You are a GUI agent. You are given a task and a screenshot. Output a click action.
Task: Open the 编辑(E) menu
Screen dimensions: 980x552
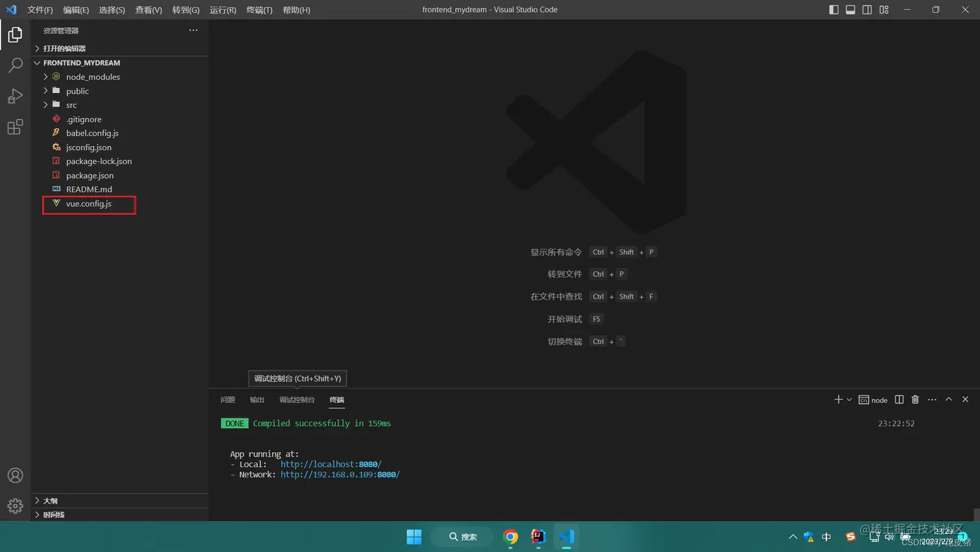[76, 10]
